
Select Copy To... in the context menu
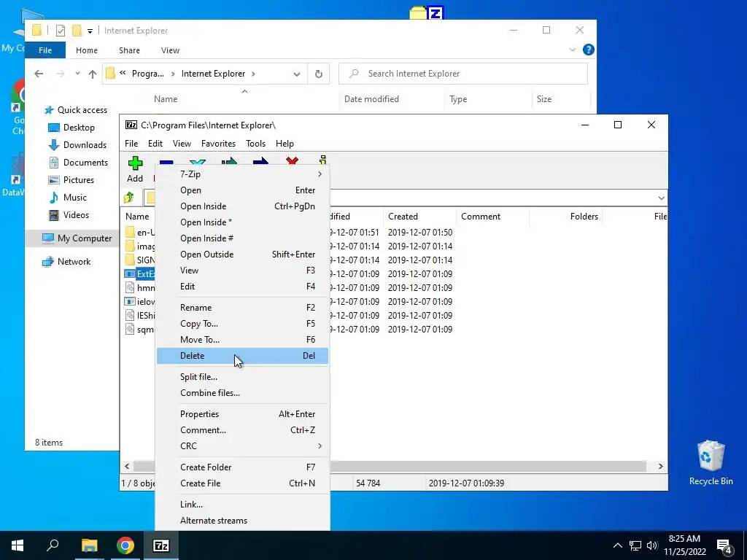click(x=242, y=324)
